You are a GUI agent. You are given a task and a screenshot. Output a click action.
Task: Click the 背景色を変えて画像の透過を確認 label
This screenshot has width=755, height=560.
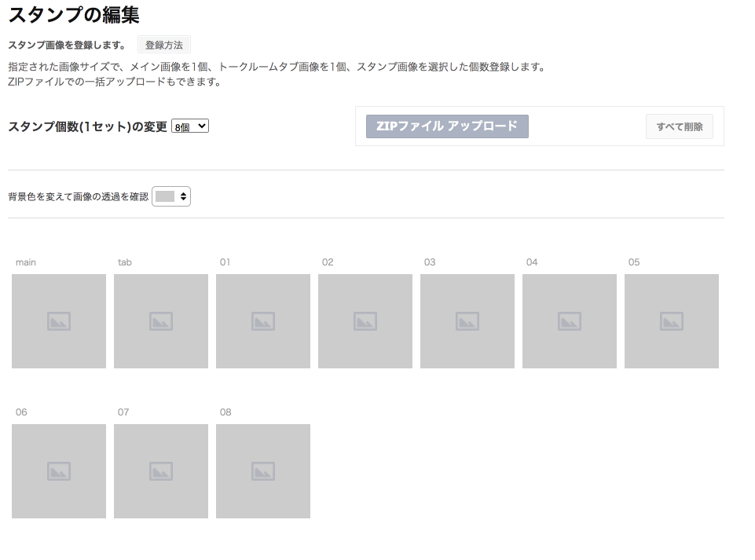click(78, 196)
